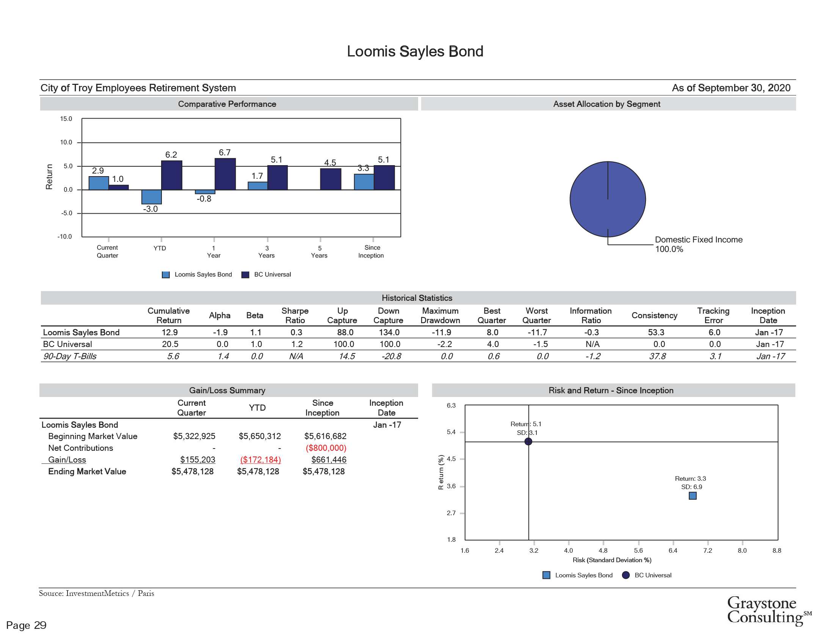Click the Return: 3.3 SD: 6.9 label
This screenshot has height=644, width=834.
tap(691, 483)
